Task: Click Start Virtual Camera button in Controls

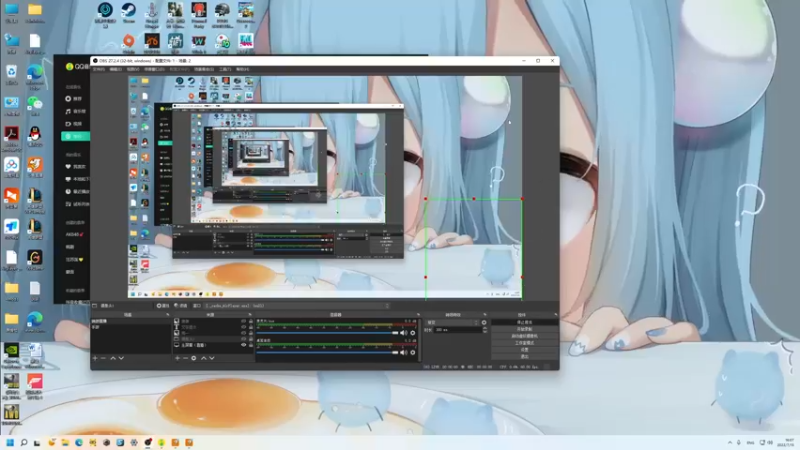Action: [x=524, y=336]
